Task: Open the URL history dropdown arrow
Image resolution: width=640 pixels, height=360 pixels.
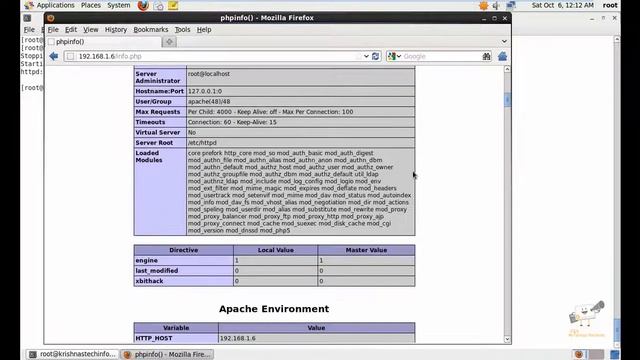Action: tap(366, 56)
